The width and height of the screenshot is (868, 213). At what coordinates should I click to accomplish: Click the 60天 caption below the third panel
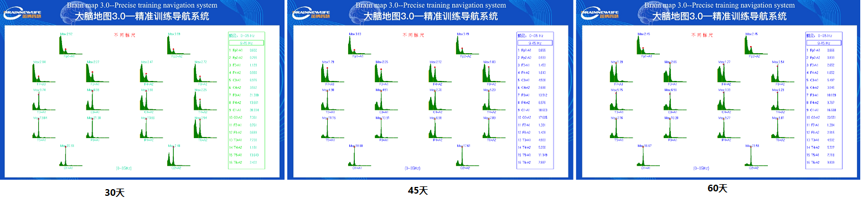coord(717,189)
